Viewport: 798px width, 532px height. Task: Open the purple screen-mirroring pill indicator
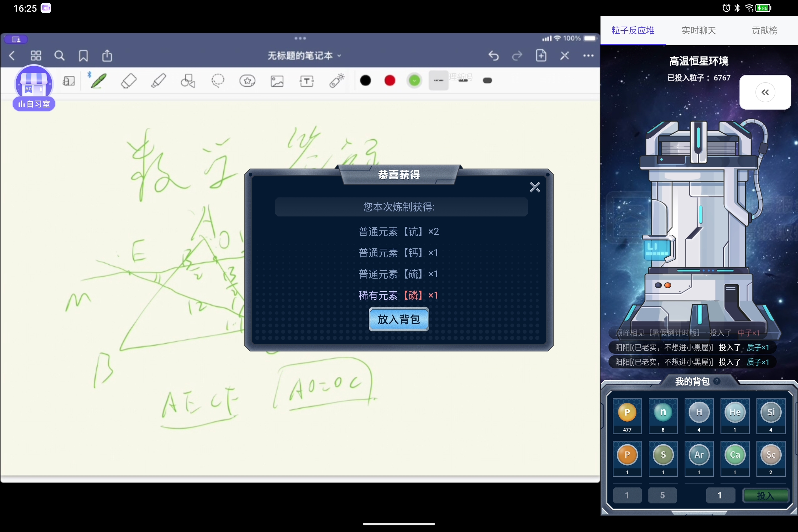tap(16, 39)
